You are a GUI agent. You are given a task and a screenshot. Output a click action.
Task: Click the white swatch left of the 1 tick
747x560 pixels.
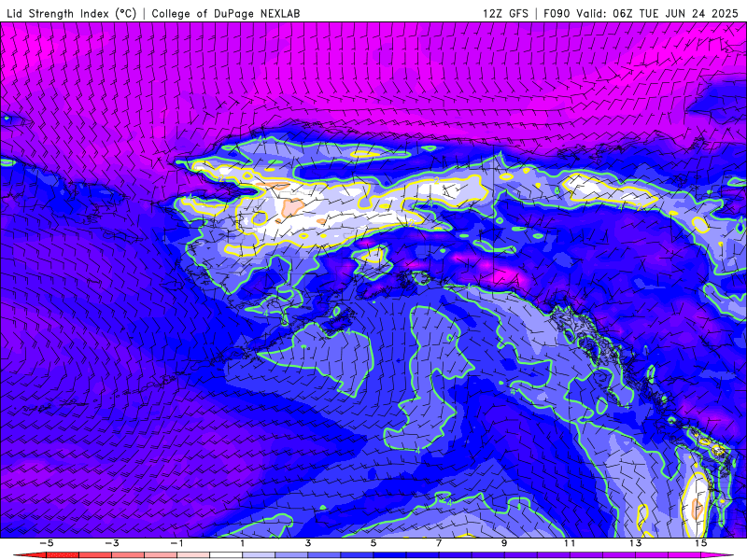tap(226, 555)
